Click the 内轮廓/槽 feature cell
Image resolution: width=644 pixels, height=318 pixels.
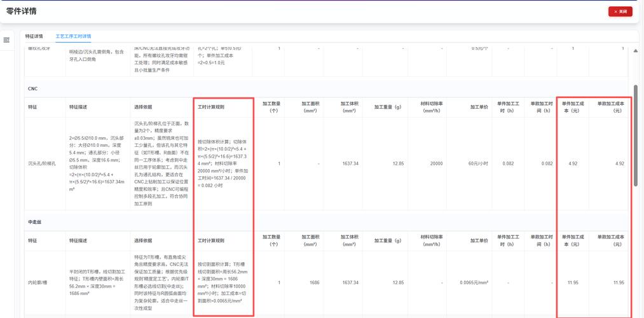pyautogui.click(x=38, y=282)
